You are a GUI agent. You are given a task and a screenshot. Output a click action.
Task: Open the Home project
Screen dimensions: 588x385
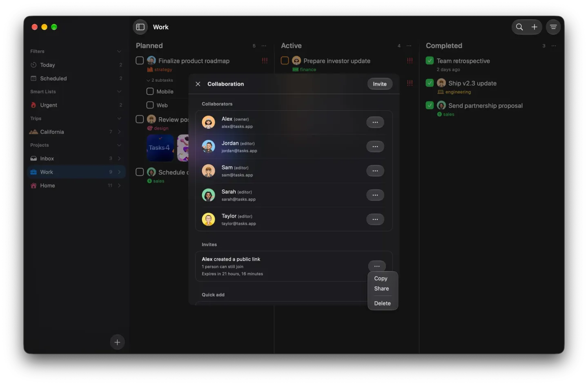click(x=77, y=185)
